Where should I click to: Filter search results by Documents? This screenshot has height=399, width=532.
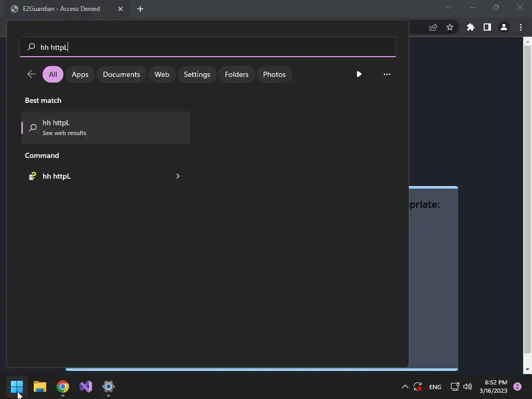pos(122,74)
